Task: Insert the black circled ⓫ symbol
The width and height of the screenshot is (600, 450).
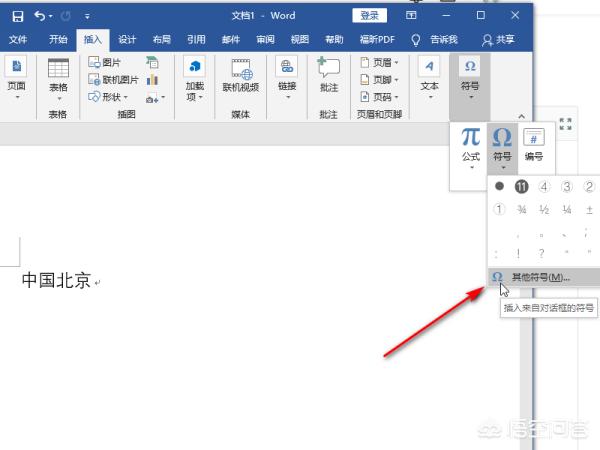Action: pyautogui.click(x=521, y=187)
